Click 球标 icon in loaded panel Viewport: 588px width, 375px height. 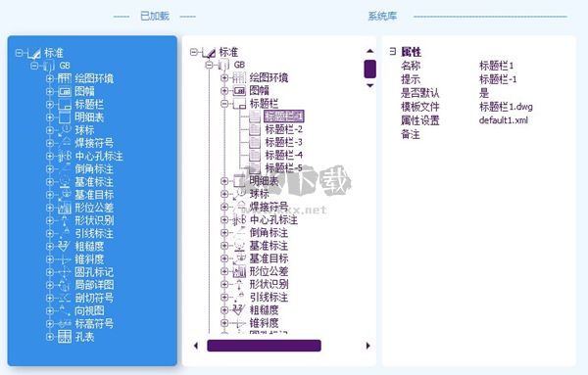coord(65,130)
